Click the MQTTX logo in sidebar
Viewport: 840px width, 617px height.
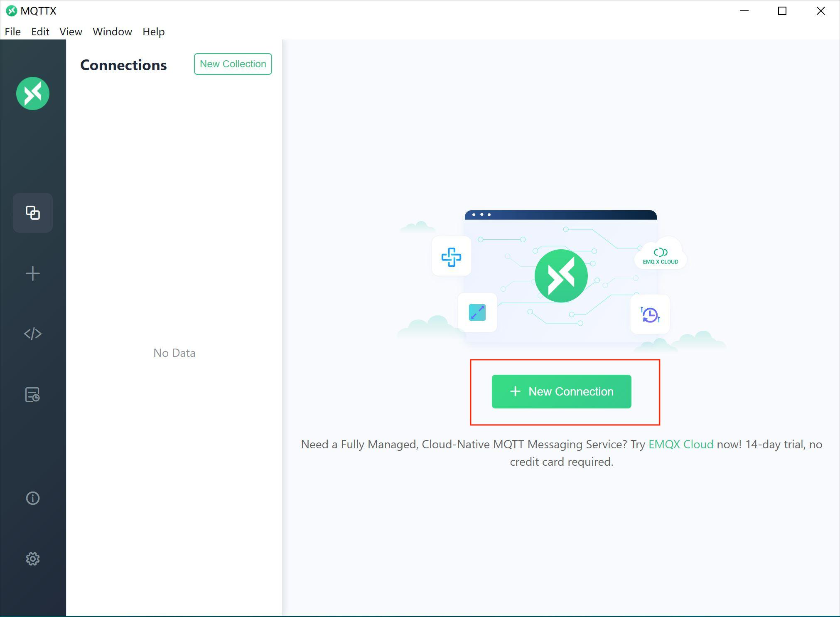click(x=33, y=93)
